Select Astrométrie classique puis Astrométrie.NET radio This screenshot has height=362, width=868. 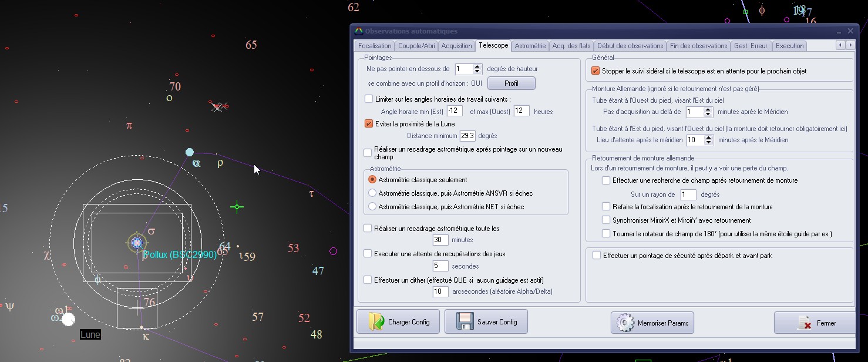coord(372,207)
